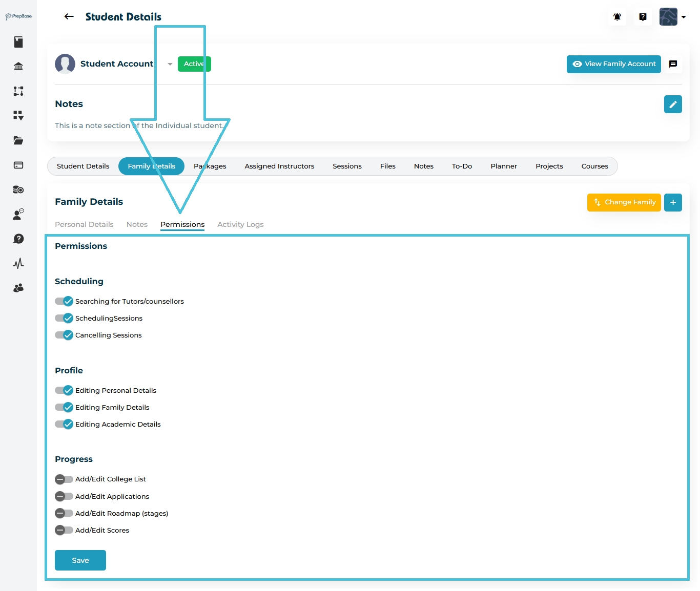Disable the Searching for Tutors/counsellors toggle
Image resolution: width=700 pixels, height=591 pixels.
(x=64, y=301)
